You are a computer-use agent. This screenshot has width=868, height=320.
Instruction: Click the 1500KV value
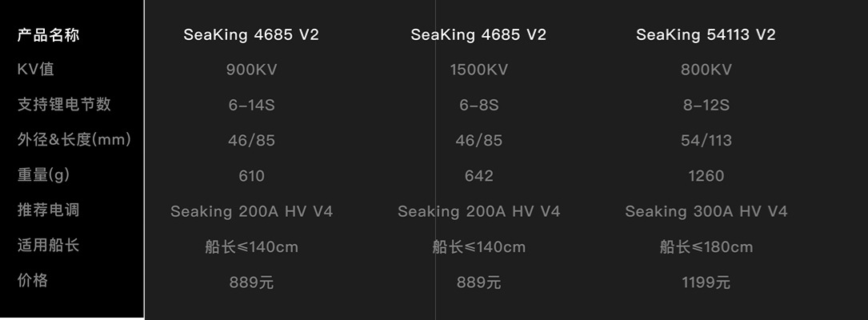(x=479, y=70)
